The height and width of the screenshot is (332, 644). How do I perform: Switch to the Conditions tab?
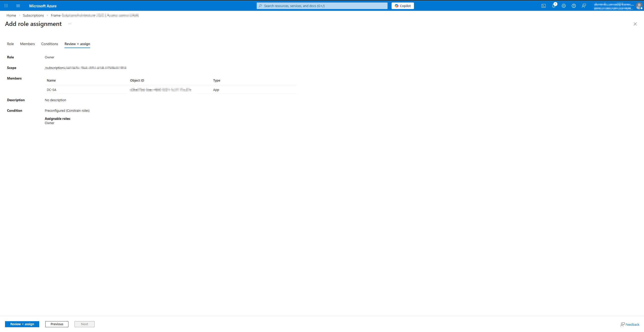(50, 44)
